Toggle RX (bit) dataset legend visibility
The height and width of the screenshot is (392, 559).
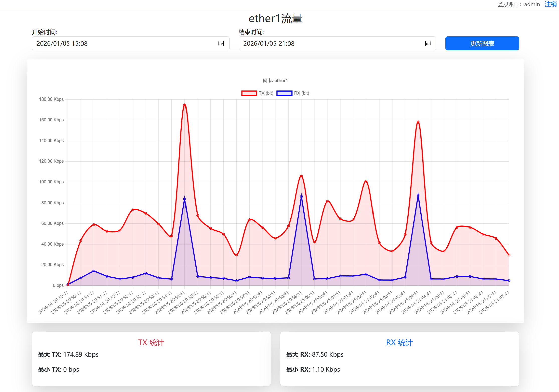(301, 93)
